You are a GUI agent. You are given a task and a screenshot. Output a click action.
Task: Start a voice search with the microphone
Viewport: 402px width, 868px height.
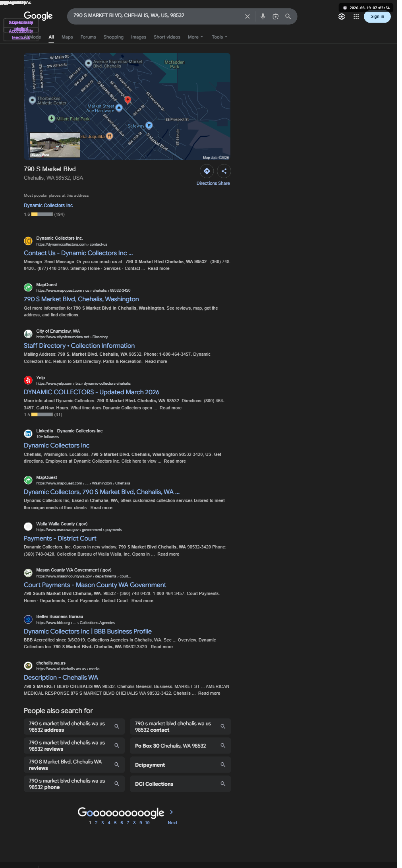point(263,16)
